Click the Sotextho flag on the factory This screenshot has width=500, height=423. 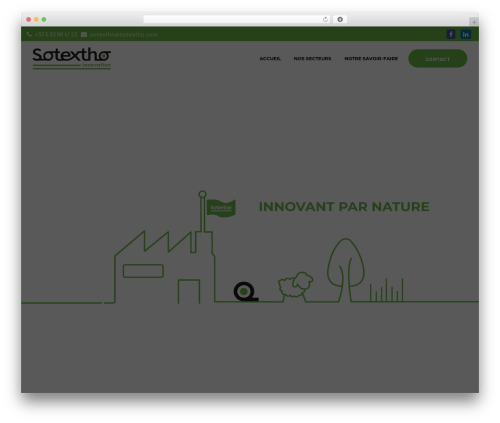coord(221,208)
